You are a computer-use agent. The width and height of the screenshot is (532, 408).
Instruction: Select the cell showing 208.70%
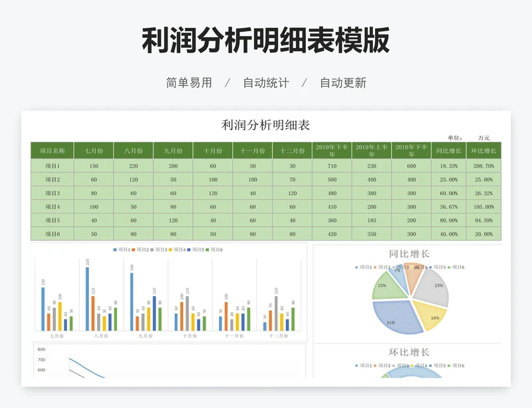[483, 166]
